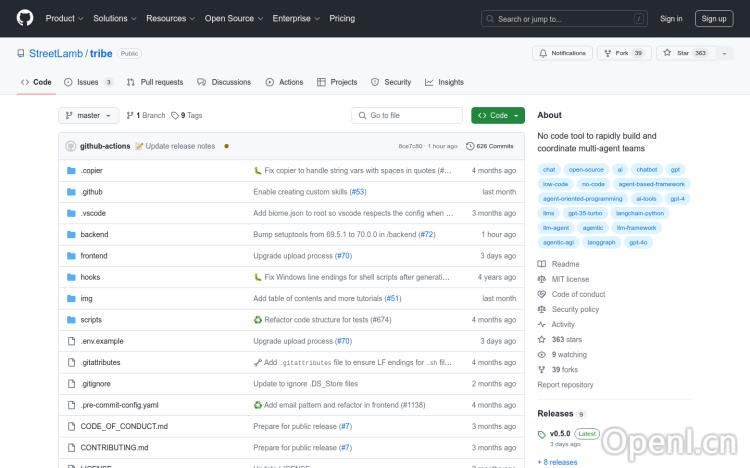Open the green Code dropdown
This screenshot has height=468, width=750.
pyautogui.click(x=497, y=116)
